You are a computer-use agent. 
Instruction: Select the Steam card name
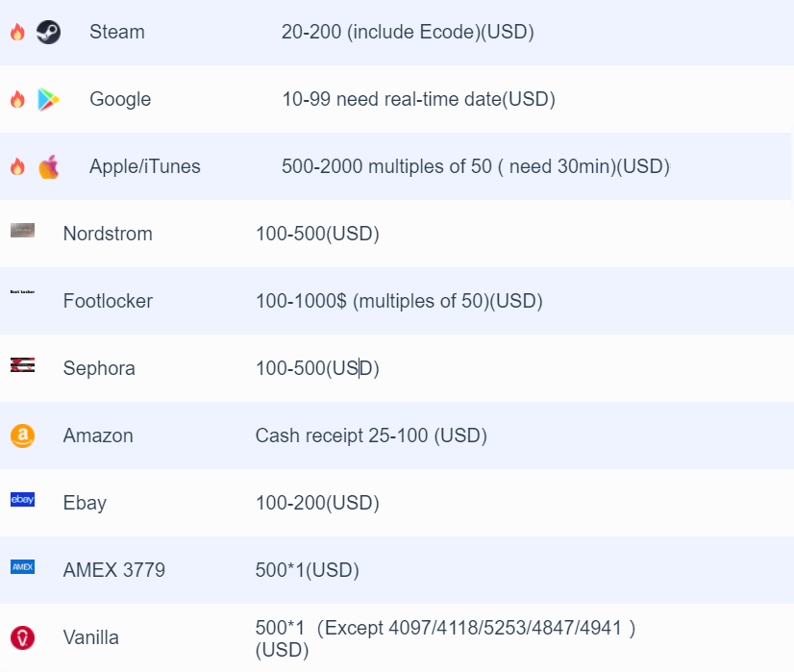pyautogui.click(x=117, y=32)
